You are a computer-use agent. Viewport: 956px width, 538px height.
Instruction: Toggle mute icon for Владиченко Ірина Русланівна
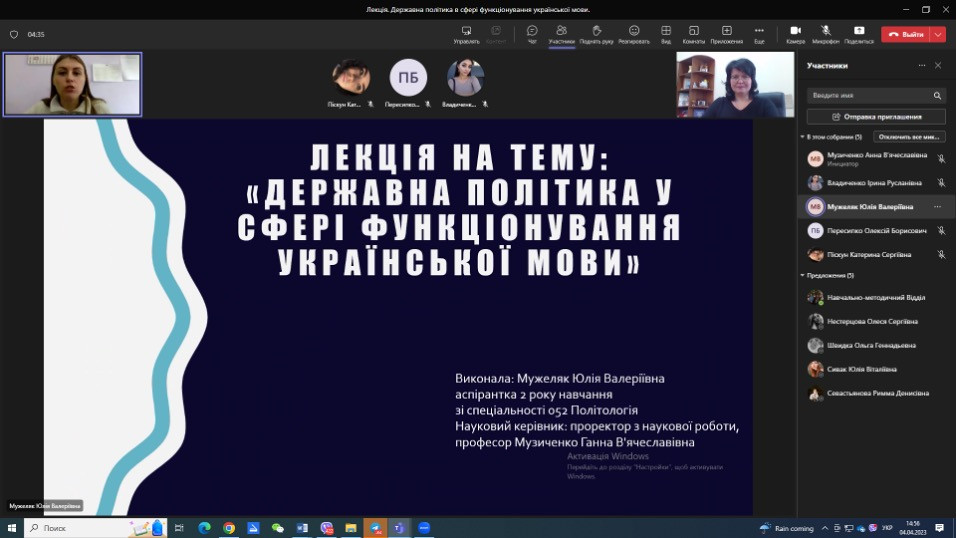pyautogui.click(x=941, y=183)
